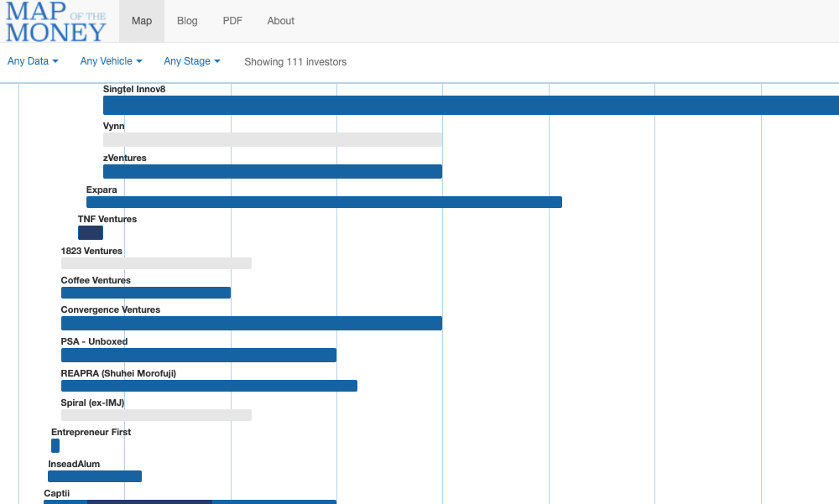This screenshot has height=504, width=839.
Task: Click the InseadAlum investor label
Action: (x=74, y=465)
